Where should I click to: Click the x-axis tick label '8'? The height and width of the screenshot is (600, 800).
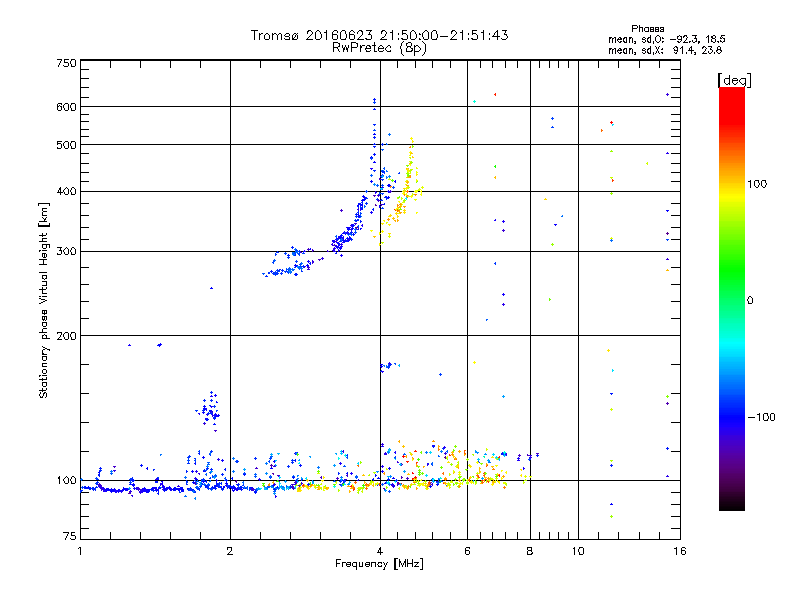pyautogui.click(x=530, y=551)
